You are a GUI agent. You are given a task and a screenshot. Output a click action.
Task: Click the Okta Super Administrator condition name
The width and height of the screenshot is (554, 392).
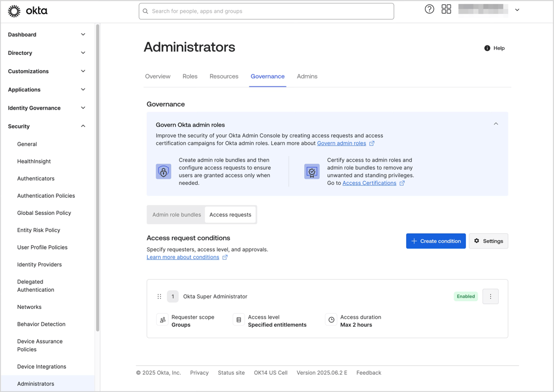pyautogui.click(x=215, y=297)
